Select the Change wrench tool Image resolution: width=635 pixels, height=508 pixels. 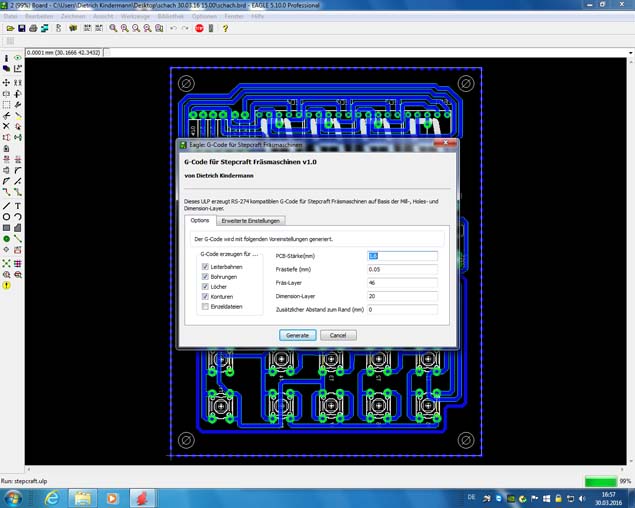click(x=18, y=105)
